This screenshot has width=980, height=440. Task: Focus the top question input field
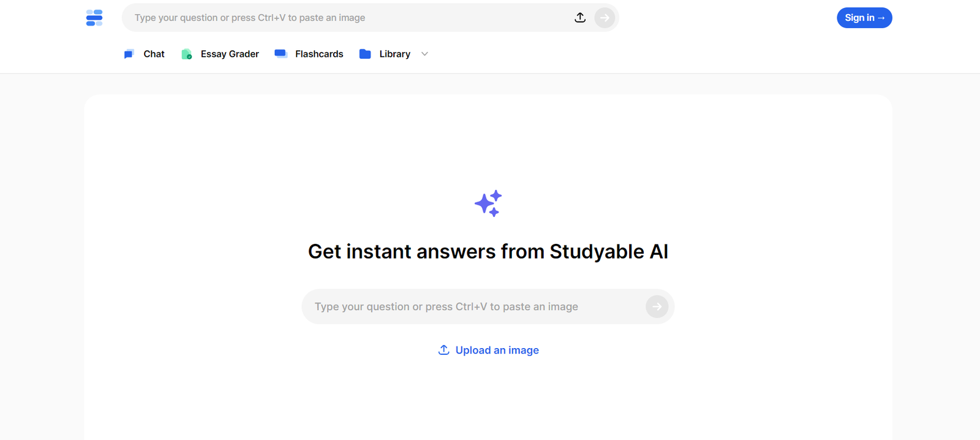click(x=349, y=18)
